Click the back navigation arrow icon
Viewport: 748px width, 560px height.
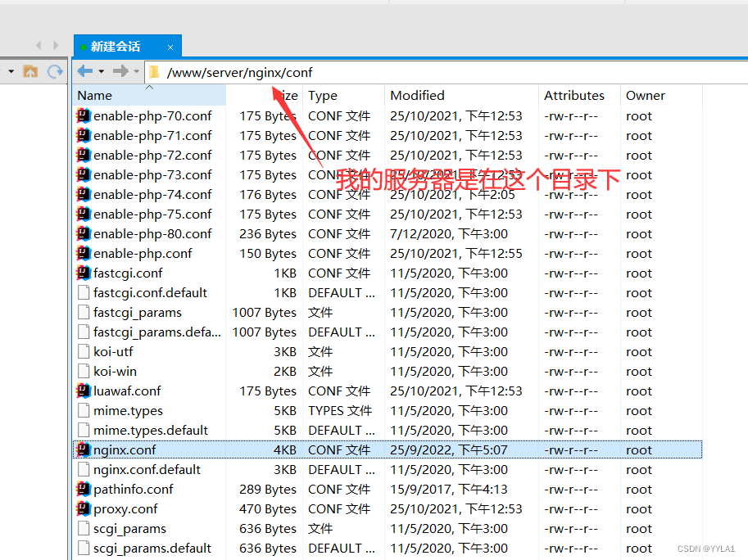pos(85,71)
